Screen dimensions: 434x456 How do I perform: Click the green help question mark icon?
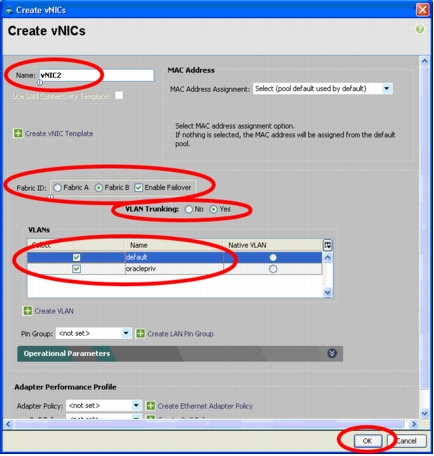point(420,29)
